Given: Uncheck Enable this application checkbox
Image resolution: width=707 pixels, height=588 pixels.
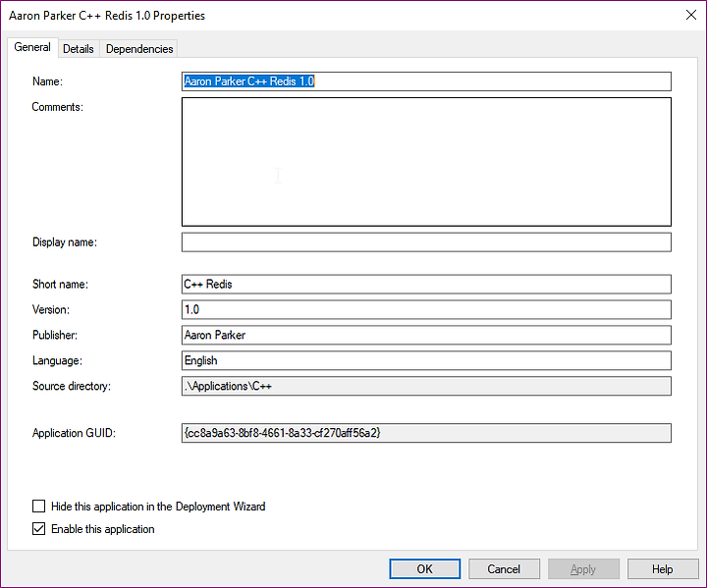Looking at the screenshot, I should tap(38, 529).
